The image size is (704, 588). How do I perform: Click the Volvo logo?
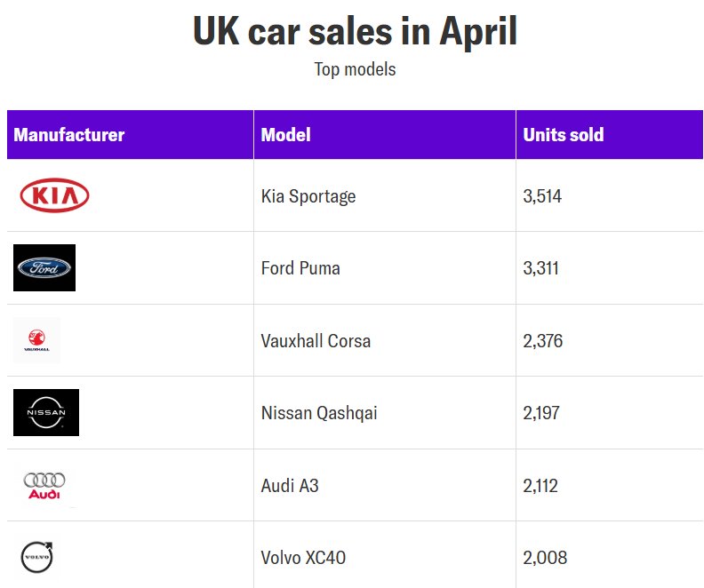coord(37,558)
